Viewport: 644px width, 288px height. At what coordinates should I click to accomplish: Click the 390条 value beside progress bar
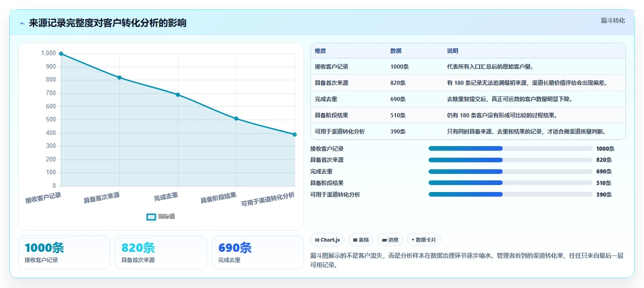(604, 195)
